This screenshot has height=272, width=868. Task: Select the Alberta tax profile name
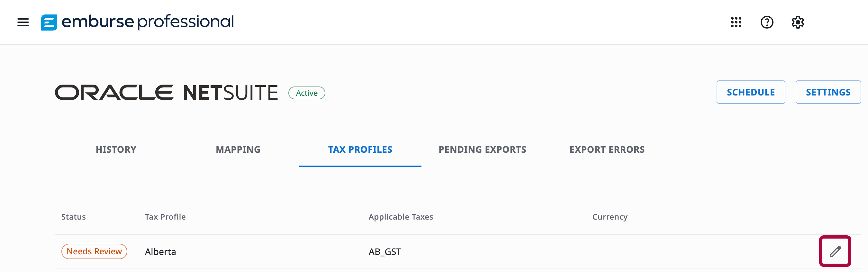160,252
